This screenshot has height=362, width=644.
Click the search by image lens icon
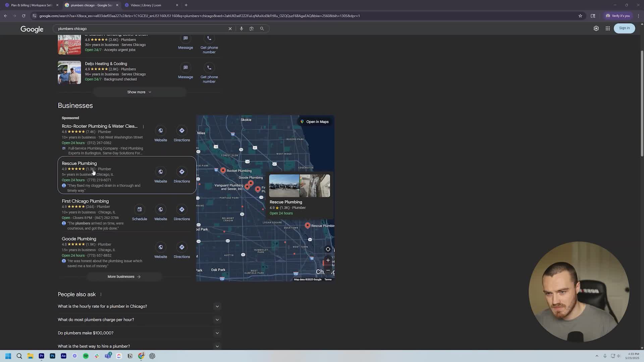click(x=252, y=29)
